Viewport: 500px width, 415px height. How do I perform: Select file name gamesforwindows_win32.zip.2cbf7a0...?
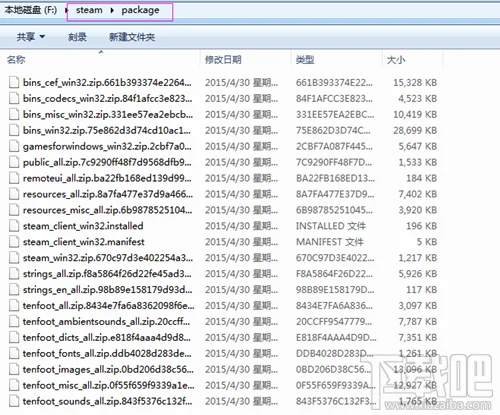107,146
